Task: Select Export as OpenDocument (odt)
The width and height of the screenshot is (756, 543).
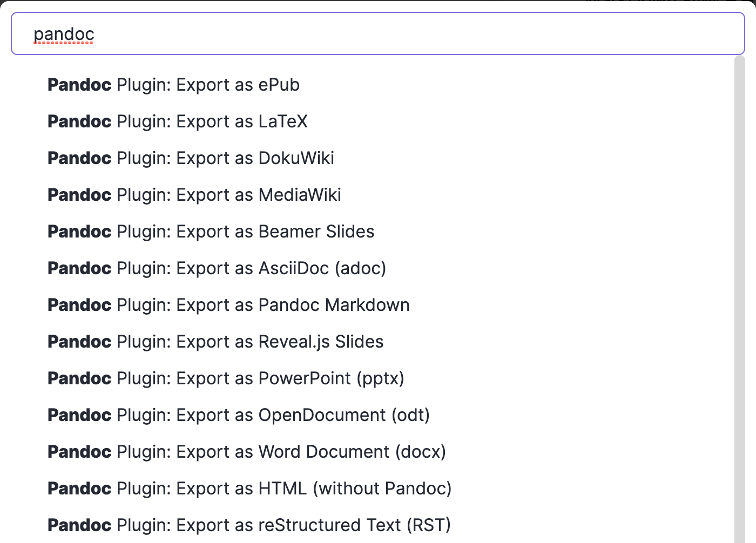Action: click(x=239, y=415)
